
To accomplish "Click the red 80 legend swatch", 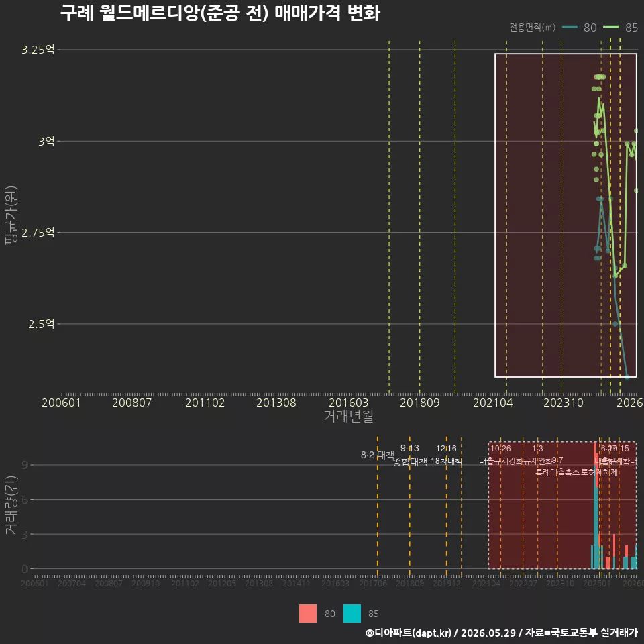I will pyautogui.click(x=308, y=613).
